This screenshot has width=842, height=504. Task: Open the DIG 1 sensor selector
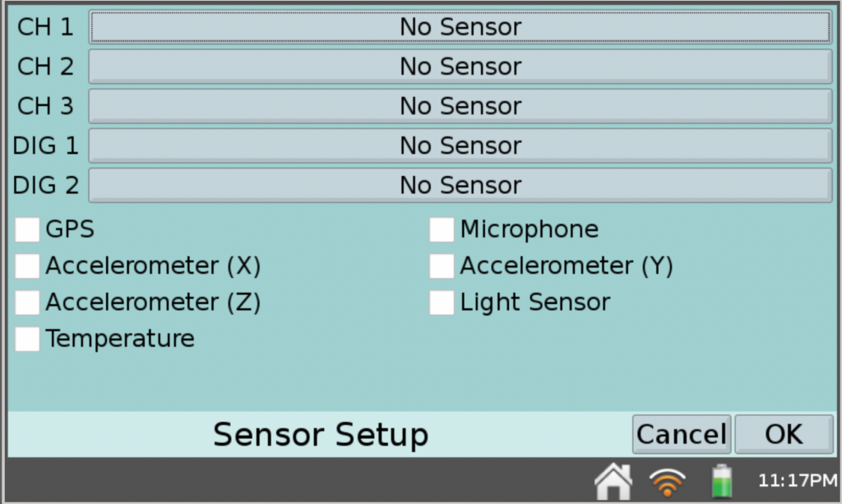460,146
